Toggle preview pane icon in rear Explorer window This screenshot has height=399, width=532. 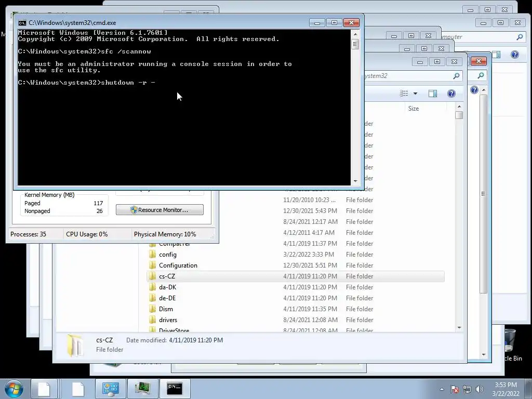[496, 55]
